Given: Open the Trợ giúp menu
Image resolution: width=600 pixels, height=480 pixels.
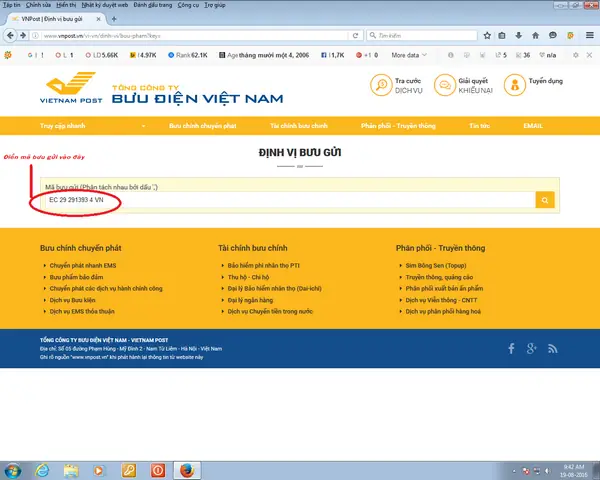Looking at the screenshot, I should pyautogui.click(x=214, y=5).
